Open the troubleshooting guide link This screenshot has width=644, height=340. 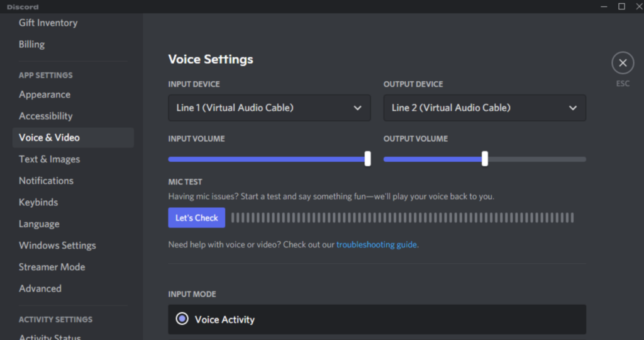(x=376, y=244)
